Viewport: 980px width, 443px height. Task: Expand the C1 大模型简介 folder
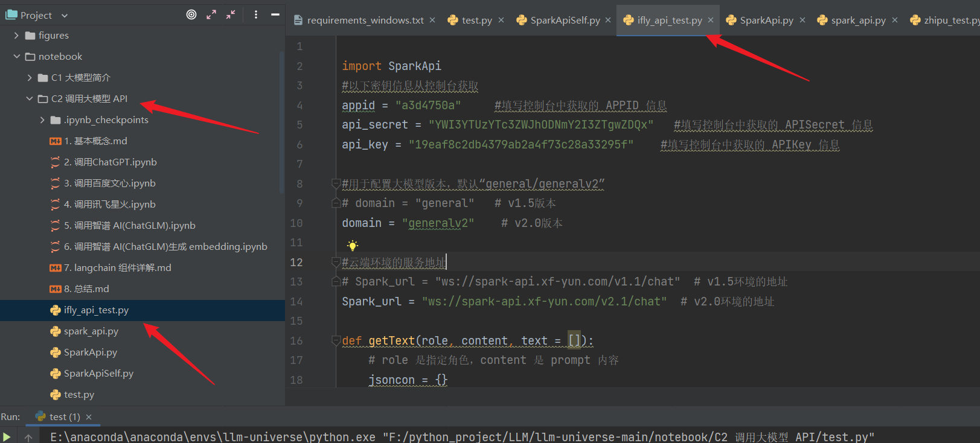[30, 78]
